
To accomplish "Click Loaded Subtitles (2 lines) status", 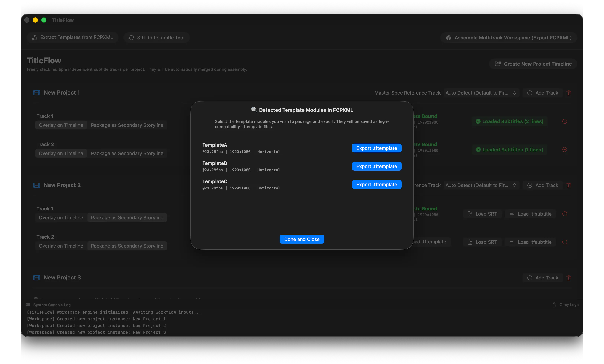I will tap(509, 121).
